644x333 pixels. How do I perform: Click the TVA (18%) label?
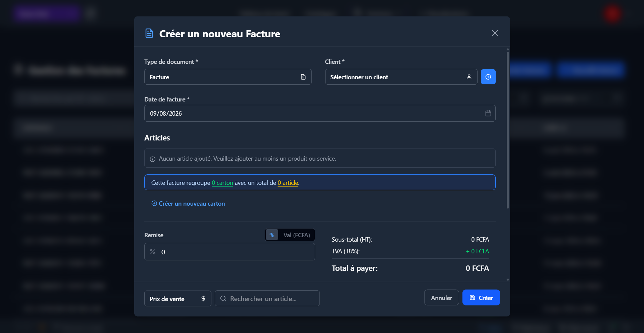pos(346,251)
